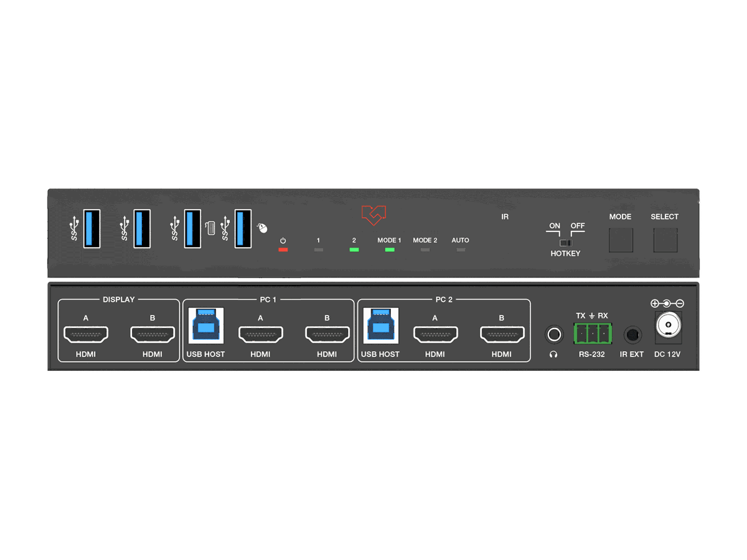Viewport: 747px width, 560px height.
Task: Click the green MODE 1 LED
Action: 390,250
